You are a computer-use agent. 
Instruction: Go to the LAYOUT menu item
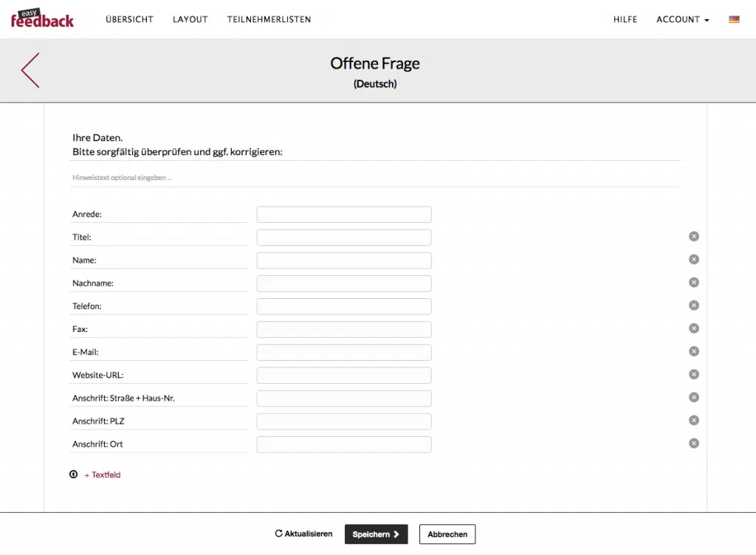coord(190,19)
